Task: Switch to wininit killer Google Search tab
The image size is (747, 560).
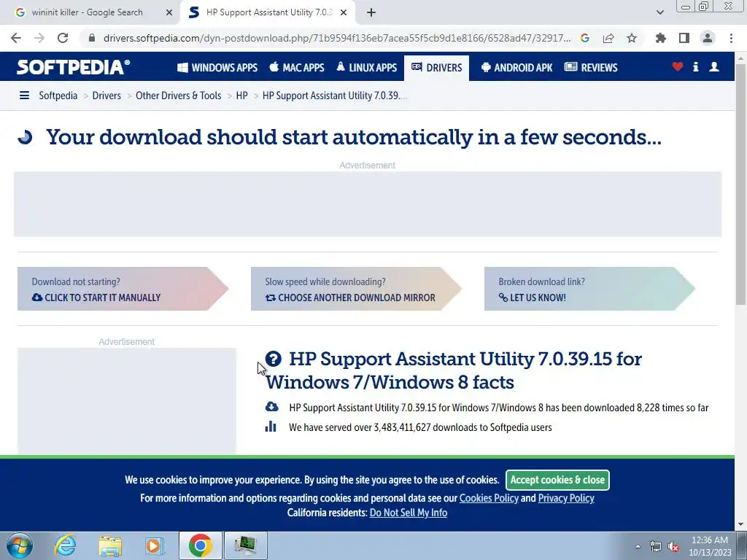Action: click(88, 12)
